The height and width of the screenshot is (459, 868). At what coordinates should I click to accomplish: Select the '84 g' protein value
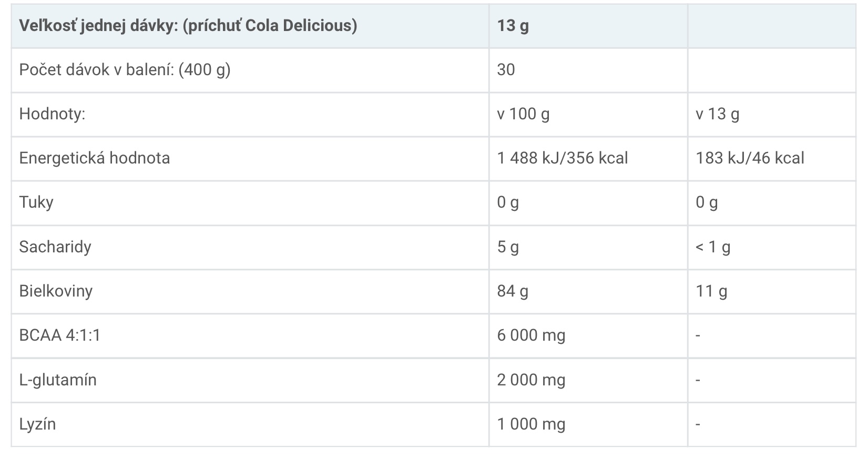pyautogui.click(x=513, y=291)
